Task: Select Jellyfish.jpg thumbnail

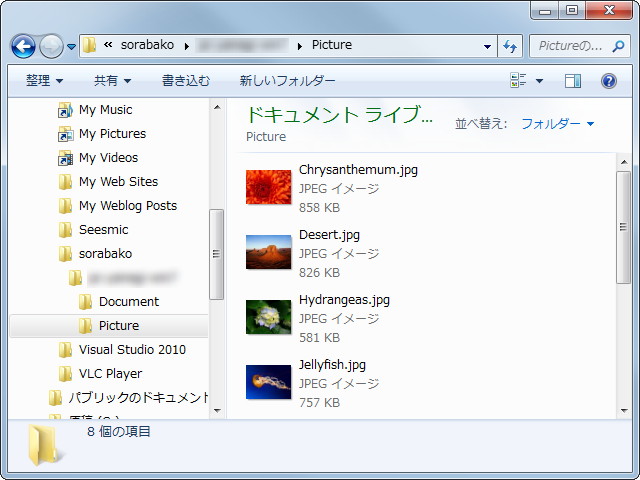Action: tap(269, 382)
